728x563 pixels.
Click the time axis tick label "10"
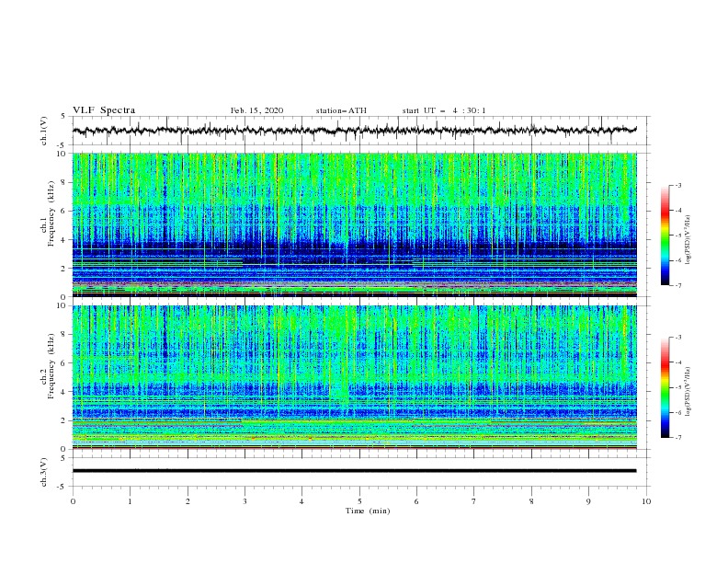coord(646,501)
